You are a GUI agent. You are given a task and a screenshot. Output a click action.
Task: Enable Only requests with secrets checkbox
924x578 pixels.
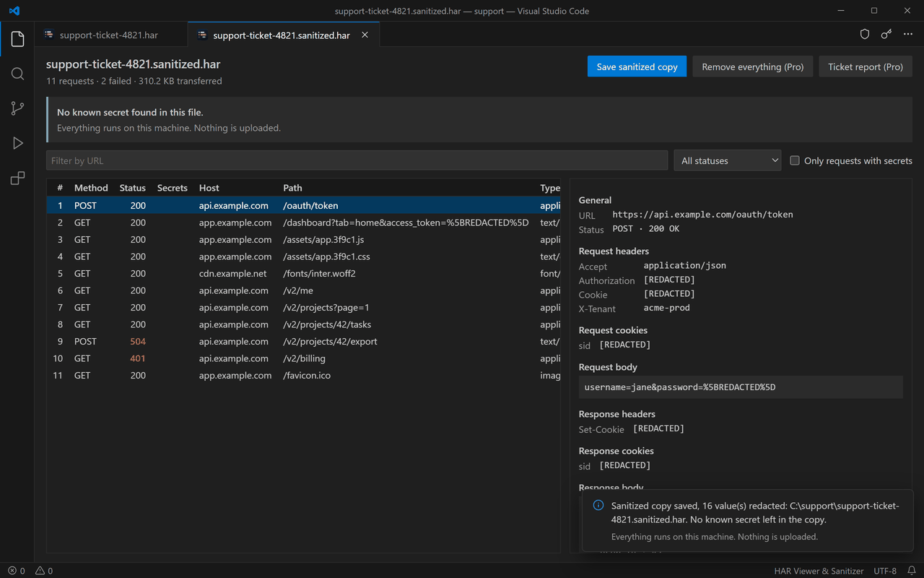[x=795, y=160]
